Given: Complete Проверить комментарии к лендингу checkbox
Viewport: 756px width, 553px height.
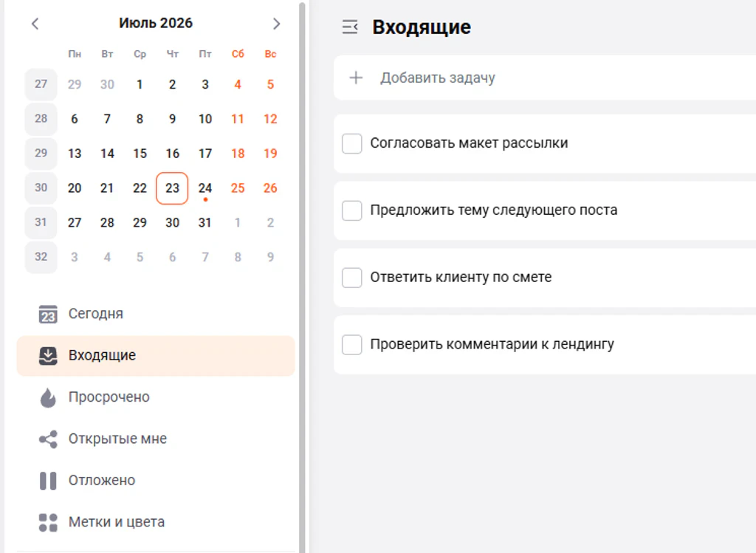Looking at the screenshot, I should point(352,345).
